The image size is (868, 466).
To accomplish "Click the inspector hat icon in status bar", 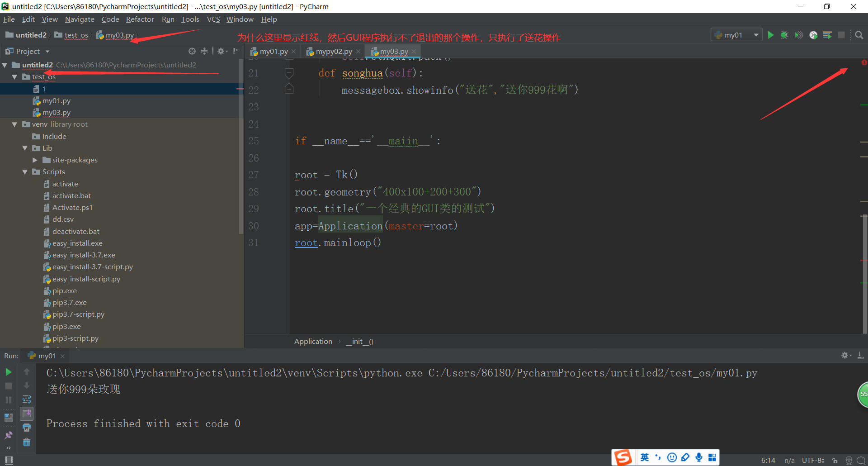I will pos(849,461).
